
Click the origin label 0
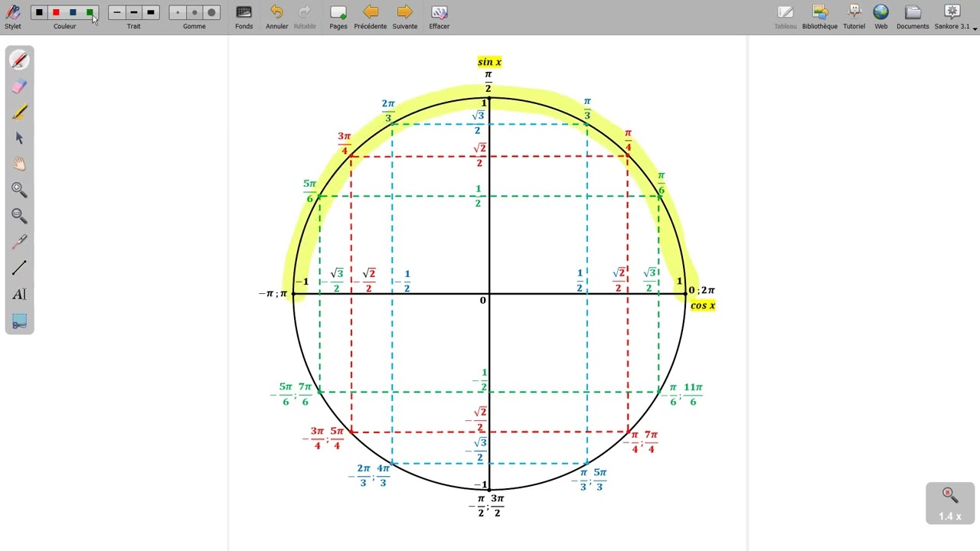point(482,301)
